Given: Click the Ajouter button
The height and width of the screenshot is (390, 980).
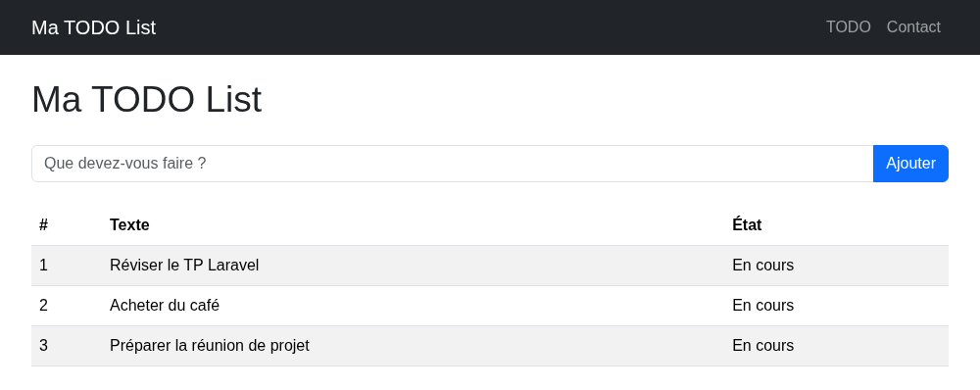Looking at the screenshot, I should click(x=910, y=164).
